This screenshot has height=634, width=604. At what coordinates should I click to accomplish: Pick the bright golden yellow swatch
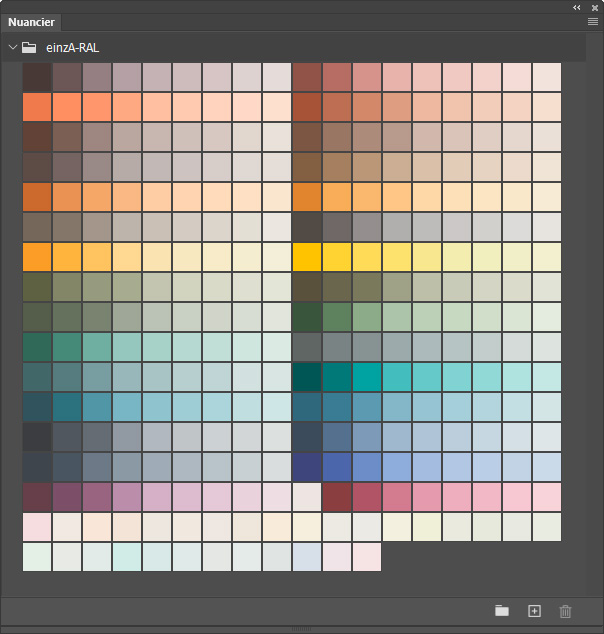[x=307, y=257]
